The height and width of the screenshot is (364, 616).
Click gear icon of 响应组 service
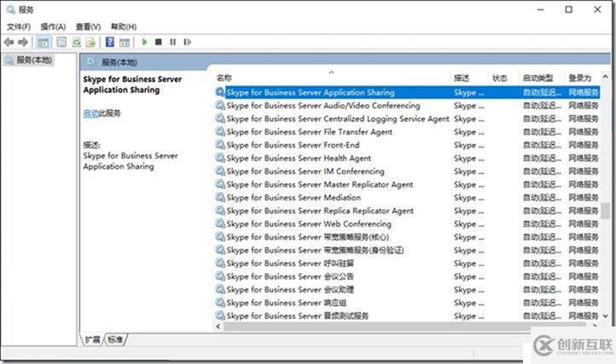tap(220, 303)
